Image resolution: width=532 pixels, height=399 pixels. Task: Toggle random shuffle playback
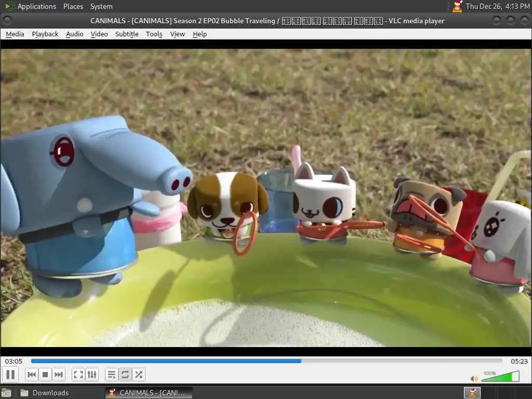tap(138, 375)
